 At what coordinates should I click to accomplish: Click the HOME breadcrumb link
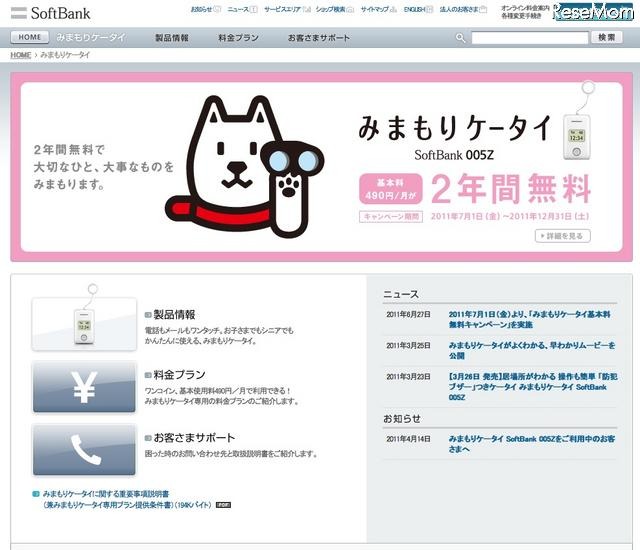(x=20, y=55)
